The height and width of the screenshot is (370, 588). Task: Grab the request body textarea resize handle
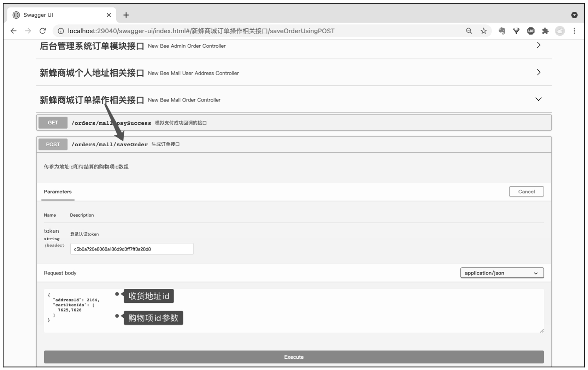542,330
